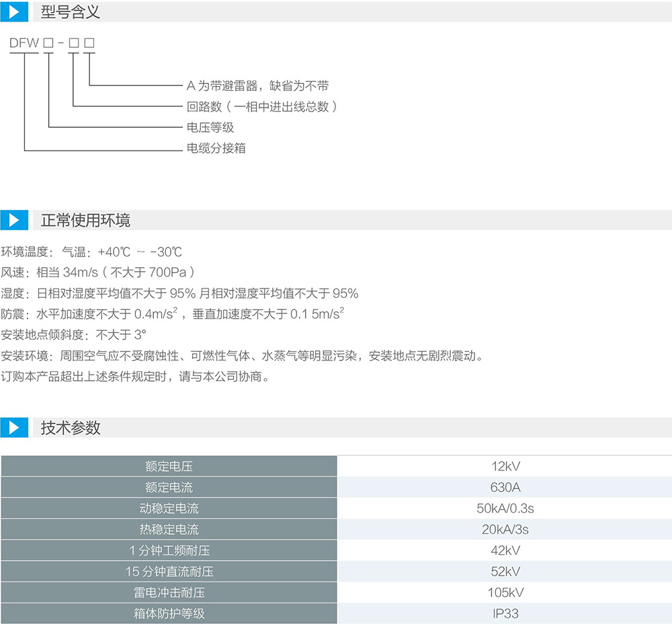Expand the 型号含义 section heading

coord(71,12)
